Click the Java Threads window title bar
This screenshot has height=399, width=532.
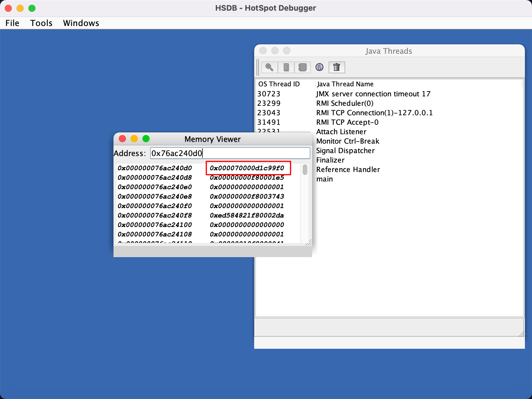390,51
